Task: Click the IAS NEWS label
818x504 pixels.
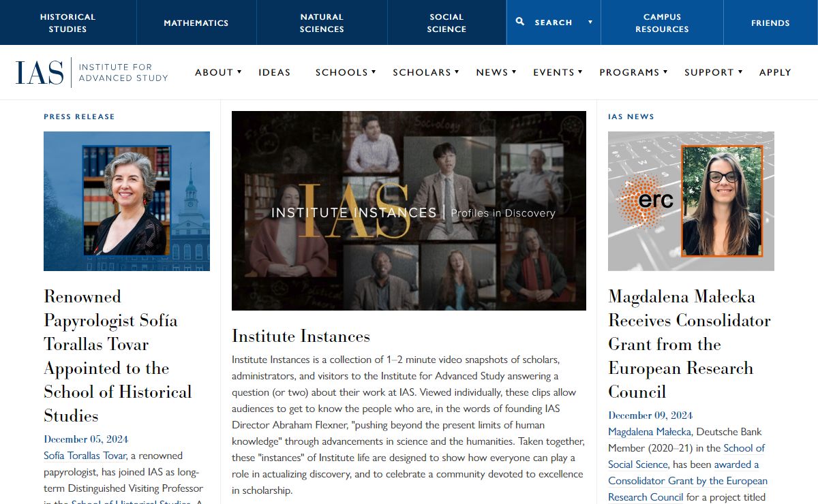Action: click(x=631, y=116)
